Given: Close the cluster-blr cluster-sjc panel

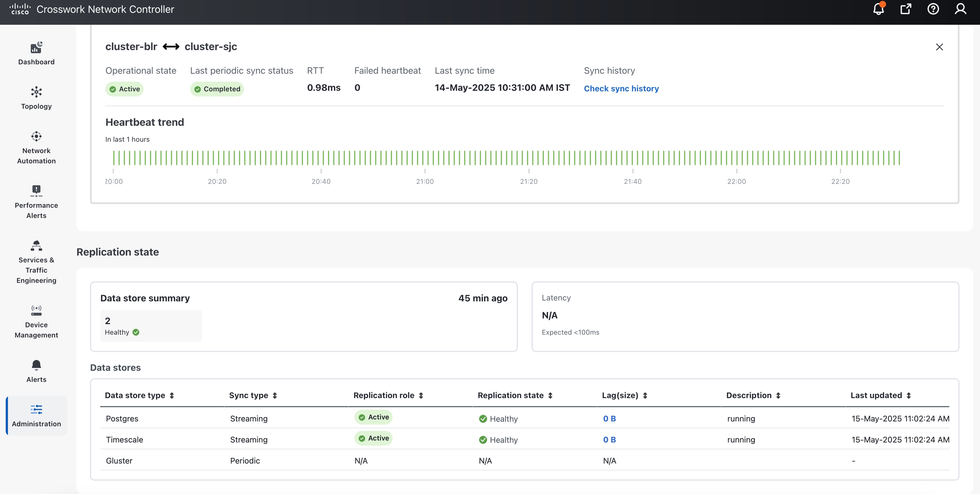Looking at the screenshot, I should (x=939, y=47).
